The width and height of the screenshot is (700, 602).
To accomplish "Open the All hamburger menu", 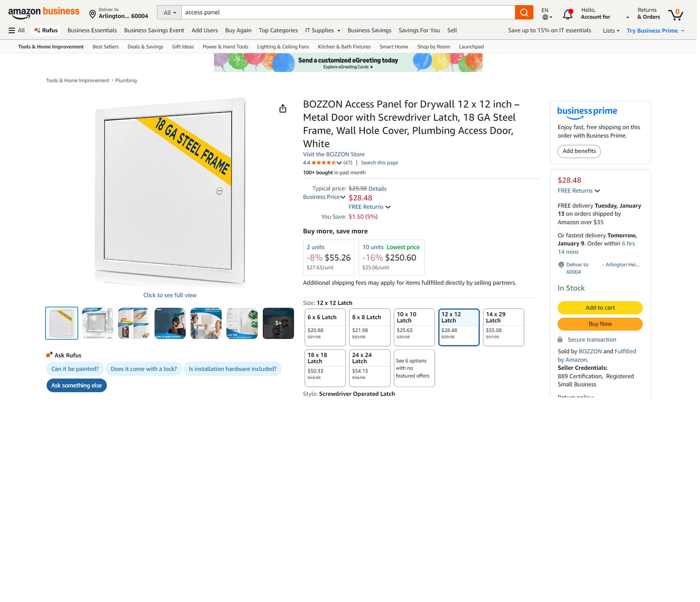I will click(16, 30).
